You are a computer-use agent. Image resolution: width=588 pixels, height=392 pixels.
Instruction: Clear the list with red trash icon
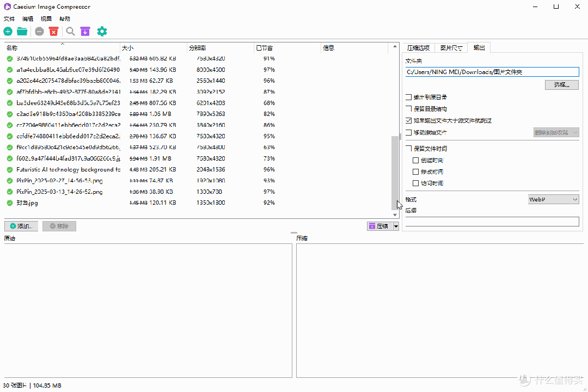coord(53,32)
